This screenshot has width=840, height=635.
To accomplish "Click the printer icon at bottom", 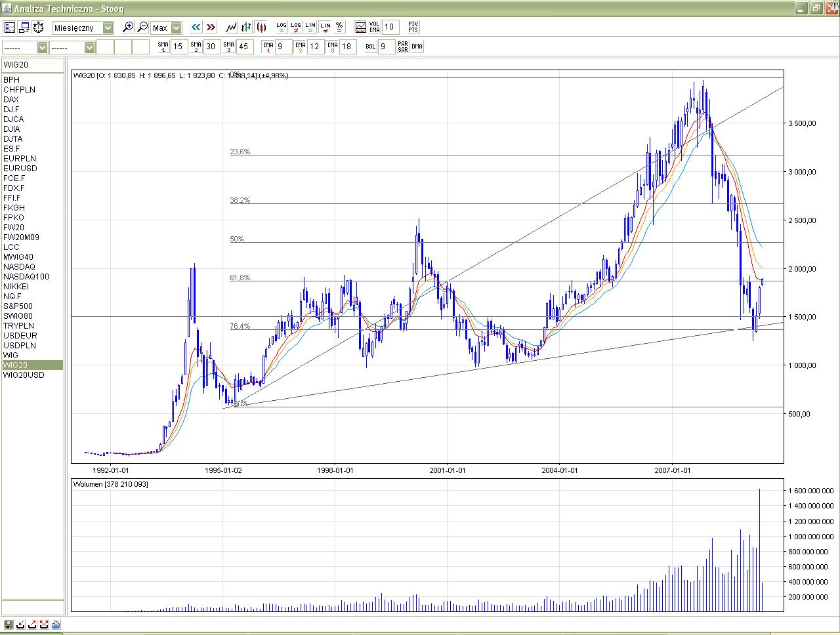I will pos(56,625).
